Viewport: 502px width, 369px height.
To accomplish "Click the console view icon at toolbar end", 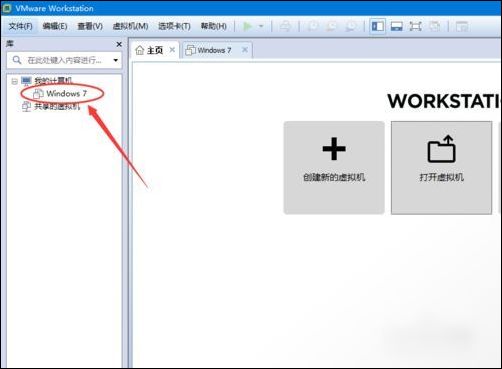I will (462, 26).
